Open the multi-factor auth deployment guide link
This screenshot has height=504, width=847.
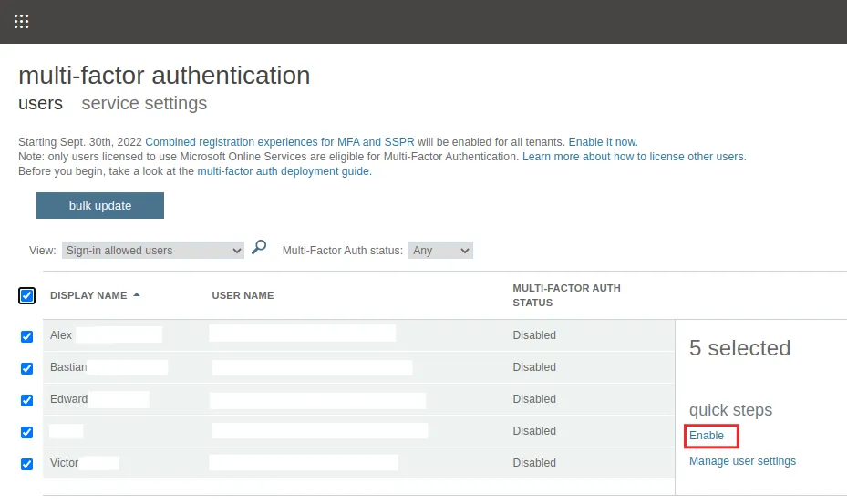point(284,171)
